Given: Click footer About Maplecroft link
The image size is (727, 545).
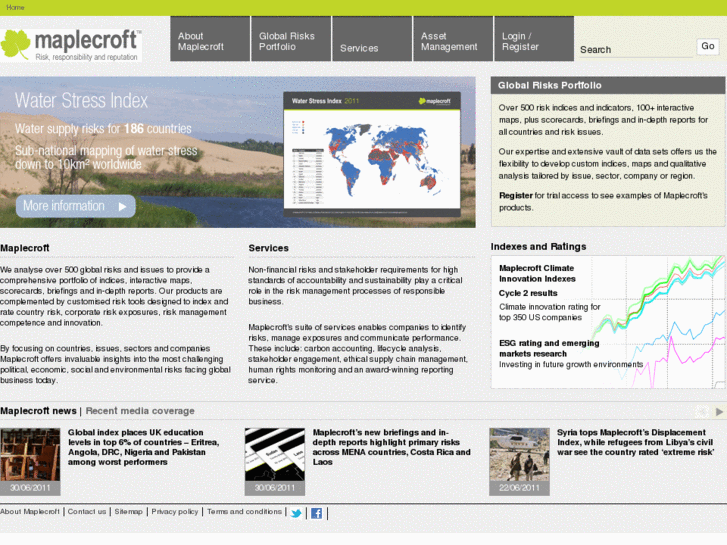Looking at the screenshot, I should coord(30,512).
